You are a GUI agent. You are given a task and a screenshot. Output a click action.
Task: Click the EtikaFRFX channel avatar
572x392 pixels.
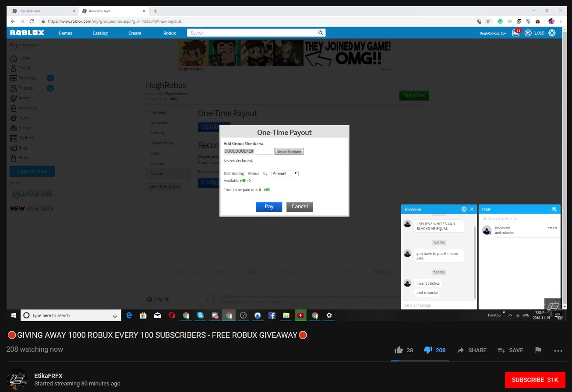tap(17, 379)
